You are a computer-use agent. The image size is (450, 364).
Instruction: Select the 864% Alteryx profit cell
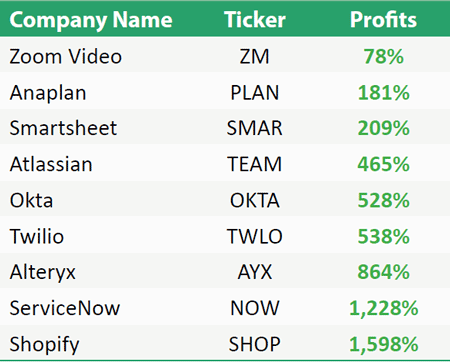pos(384,272)
